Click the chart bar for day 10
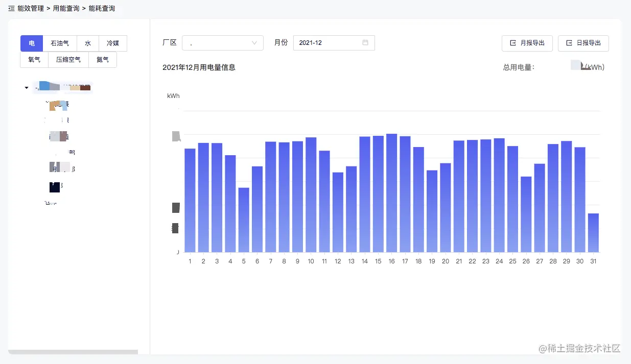The width and height of the screenshot is (631, 364). click(311, 195)
